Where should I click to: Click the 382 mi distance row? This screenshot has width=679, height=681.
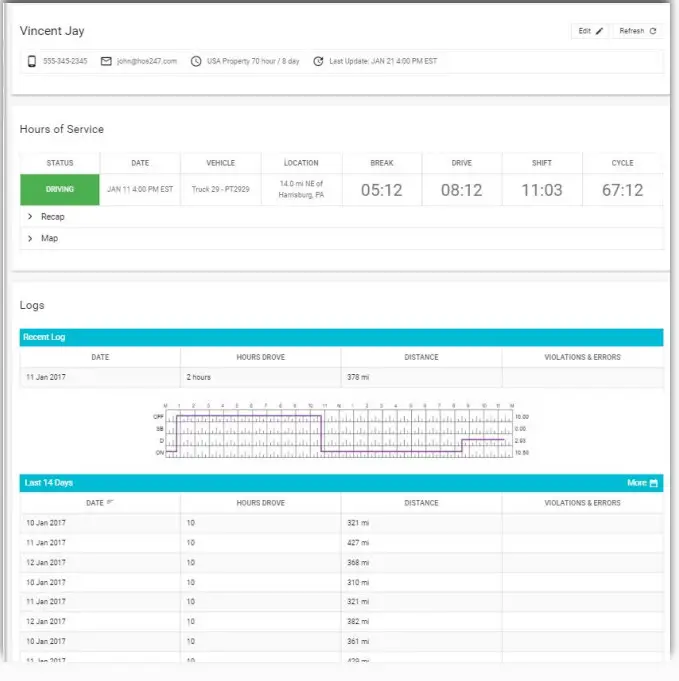(x=341, y=621)
